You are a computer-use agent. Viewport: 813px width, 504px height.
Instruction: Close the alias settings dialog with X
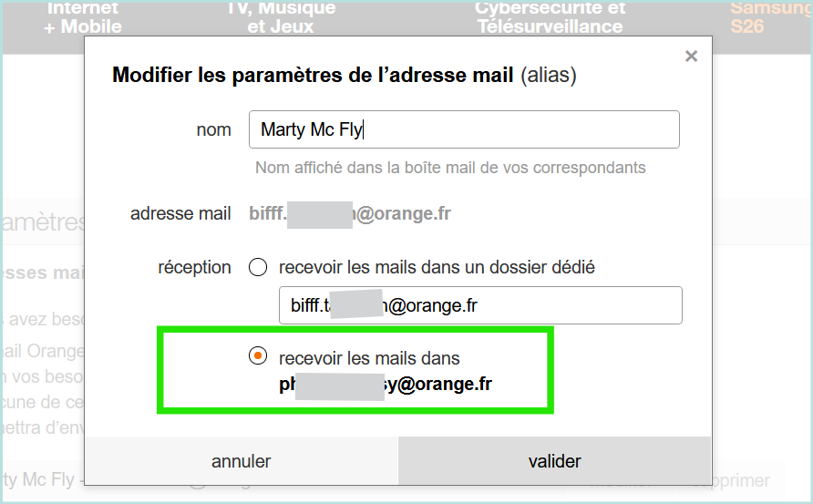point(691,57)
